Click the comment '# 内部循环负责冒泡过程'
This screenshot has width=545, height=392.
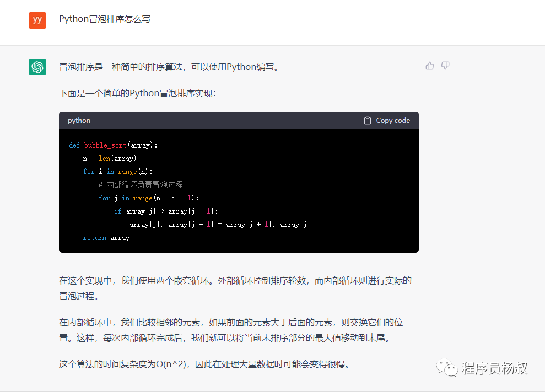141,185
